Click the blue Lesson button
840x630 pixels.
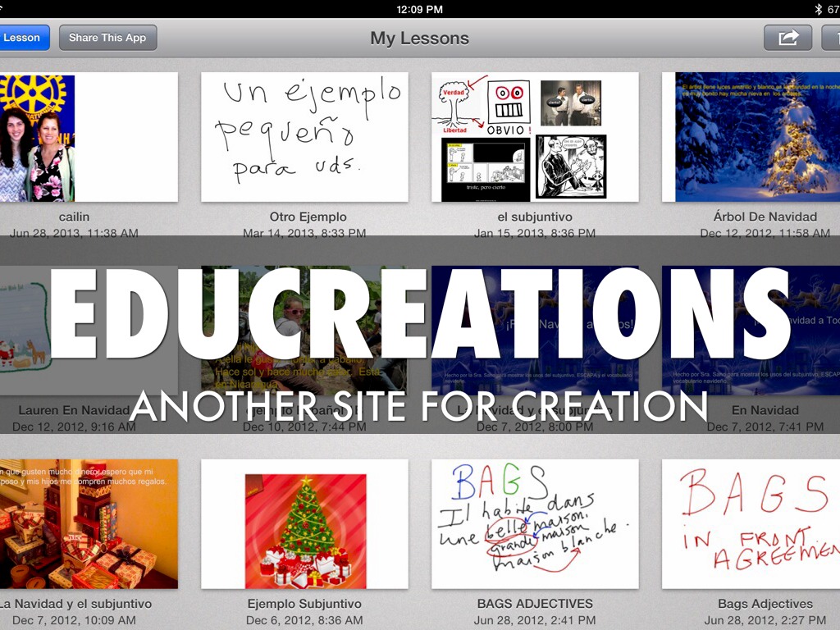[23, 38]
